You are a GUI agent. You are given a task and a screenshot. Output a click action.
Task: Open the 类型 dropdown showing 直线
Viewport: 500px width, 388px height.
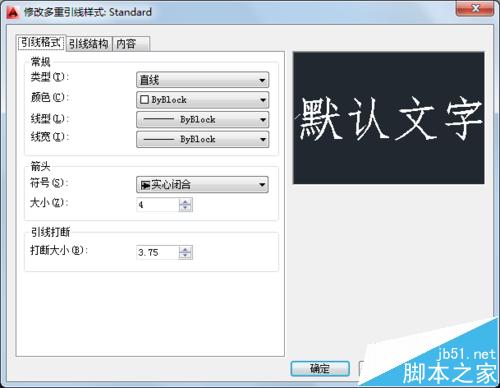point(202,80)
